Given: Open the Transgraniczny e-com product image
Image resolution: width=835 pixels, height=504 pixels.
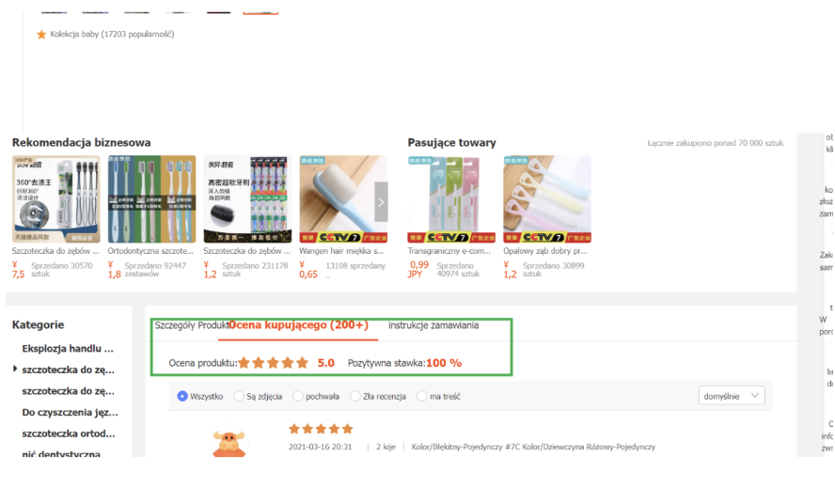Looking at the screenshot, I should pos(451,199).
